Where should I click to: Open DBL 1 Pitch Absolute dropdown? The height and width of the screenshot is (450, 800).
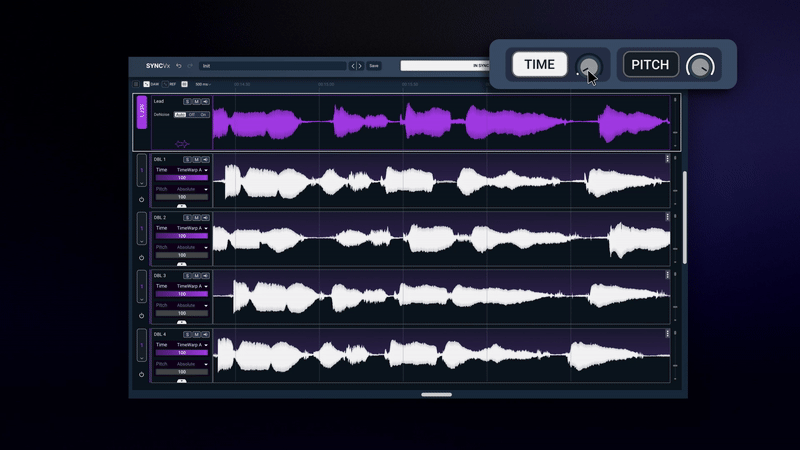(192, 189)
